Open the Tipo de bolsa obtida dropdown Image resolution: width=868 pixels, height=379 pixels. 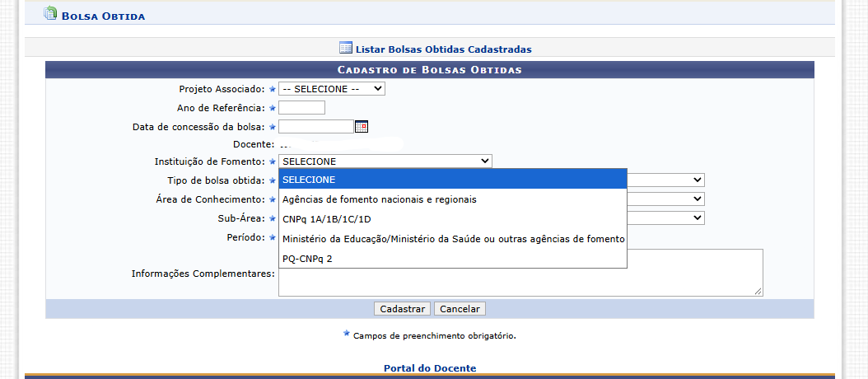tap(665, 180)
